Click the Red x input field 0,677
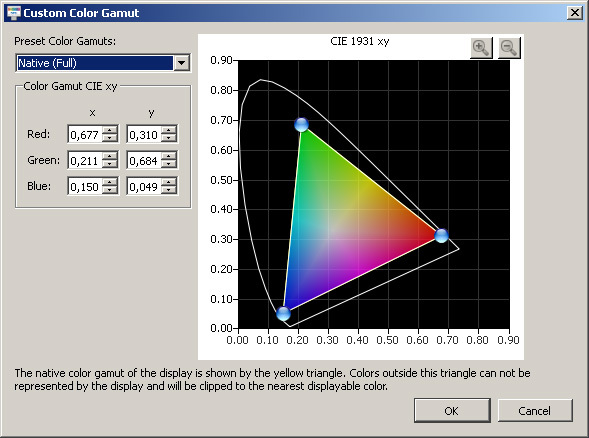The height and width of the screenshot is (438, 589). (x=85, y=134)
